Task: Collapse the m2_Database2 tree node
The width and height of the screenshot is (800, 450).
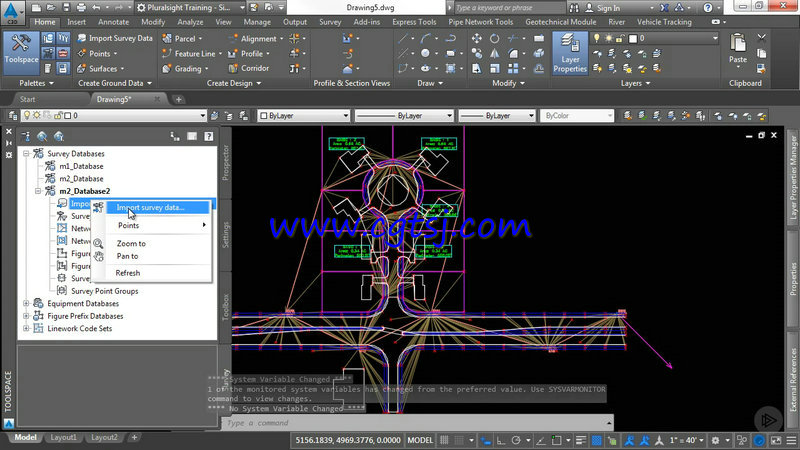Action: point(38,191)
